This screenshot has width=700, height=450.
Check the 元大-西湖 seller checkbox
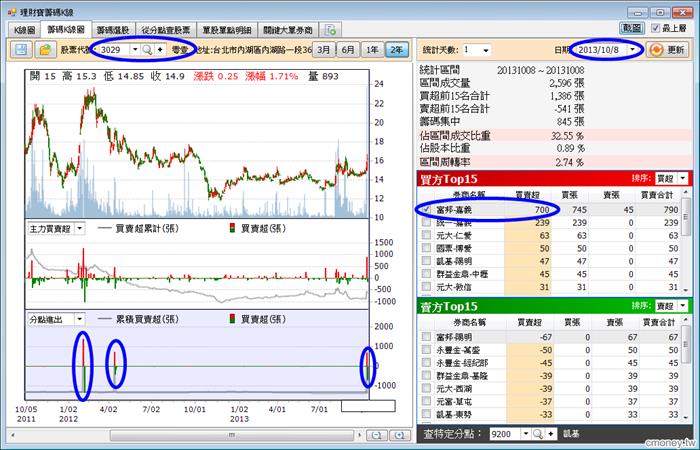tap(426, 388)
